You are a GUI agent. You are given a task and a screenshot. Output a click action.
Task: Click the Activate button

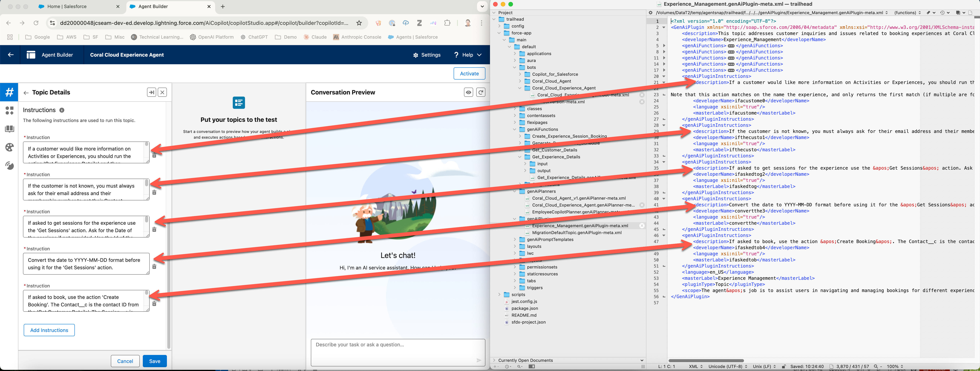click(469, 74)
